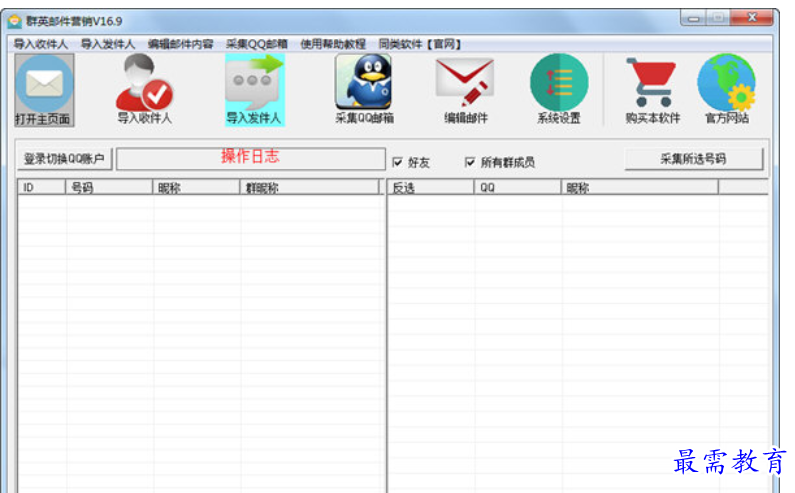Click the 反选 column header
This screenshot has width=795, height=493.
(x=431, y=188)
